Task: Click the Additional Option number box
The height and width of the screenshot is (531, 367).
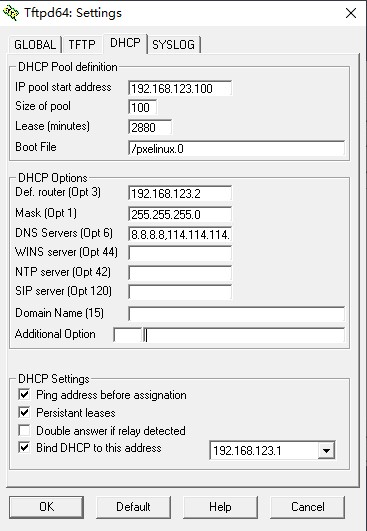Action: 127,335
